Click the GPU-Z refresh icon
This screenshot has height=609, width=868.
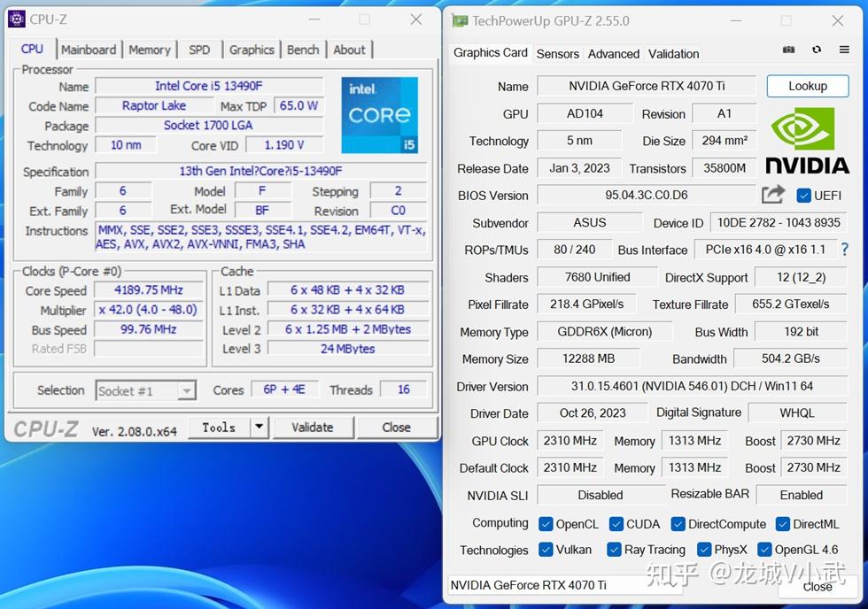click(817, 50)
